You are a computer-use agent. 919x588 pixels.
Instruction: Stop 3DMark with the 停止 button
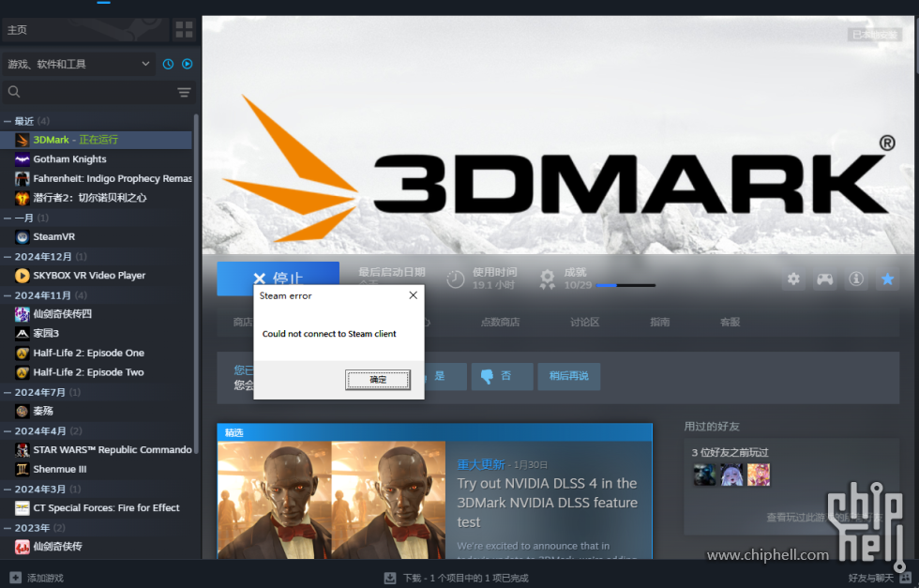pyautogui.click(x=278, y=275)
